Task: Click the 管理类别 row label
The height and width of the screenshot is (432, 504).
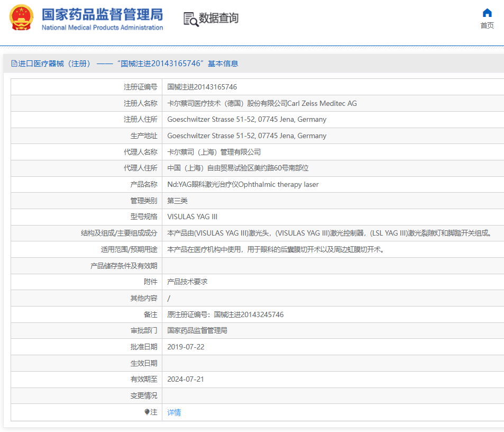Action: 144,201
